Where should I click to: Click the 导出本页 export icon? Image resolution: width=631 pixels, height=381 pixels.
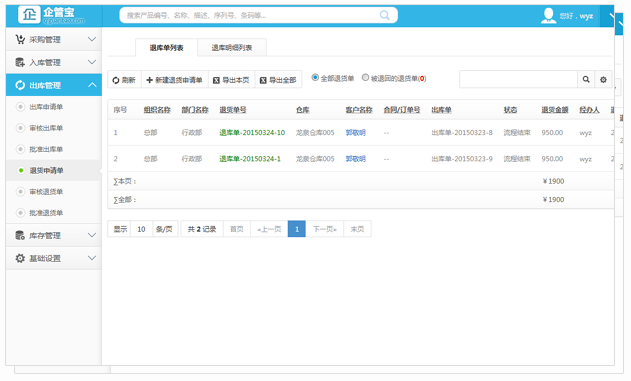[x=216, y=80]
